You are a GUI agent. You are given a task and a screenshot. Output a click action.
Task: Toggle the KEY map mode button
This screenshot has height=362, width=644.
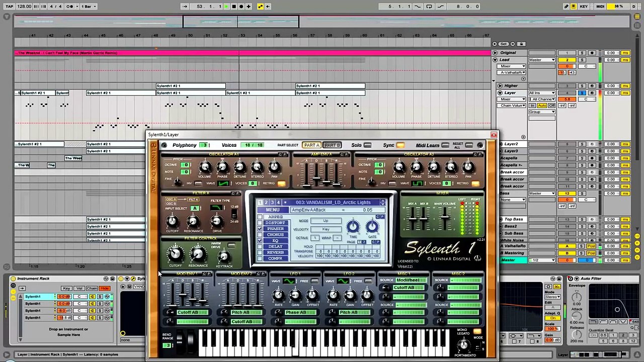(x=584, y=7)
